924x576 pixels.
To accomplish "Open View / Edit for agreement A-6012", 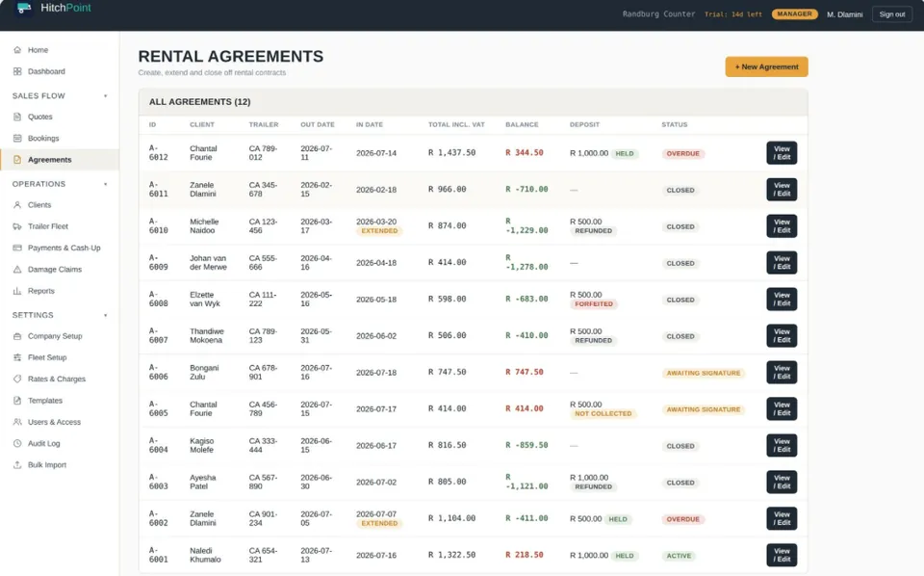I will [x=782, y=153].
